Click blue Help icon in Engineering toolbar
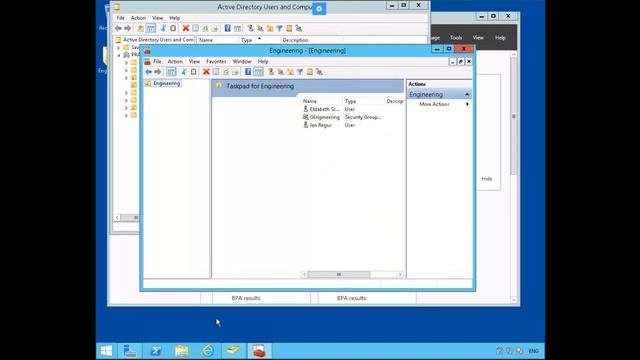This screenshot has width=640, height=360. 248,72
